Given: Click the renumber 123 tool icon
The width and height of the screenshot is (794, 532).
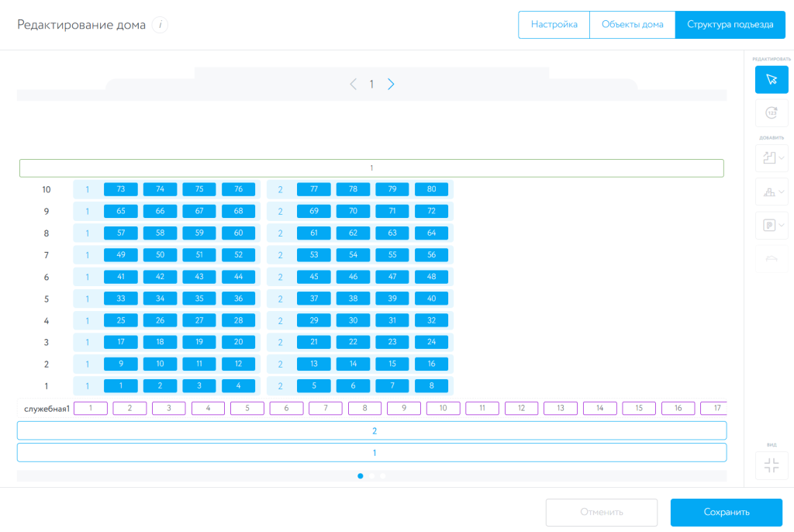Looking at the screenshot, I should tap(772, 113).
